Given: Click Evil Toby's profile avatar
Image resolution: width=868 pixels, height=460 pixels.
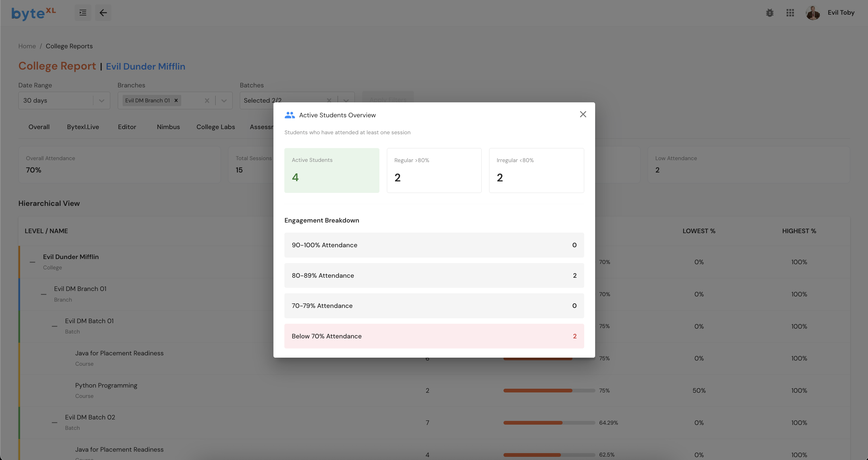Looking at the screenshot, I should click(813, 13).
